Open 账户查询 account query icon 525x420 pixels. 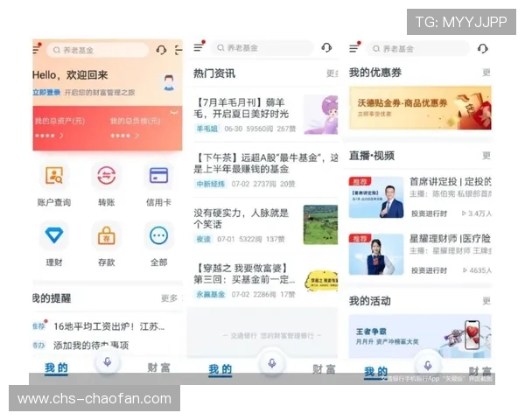(x=54, y=176)
